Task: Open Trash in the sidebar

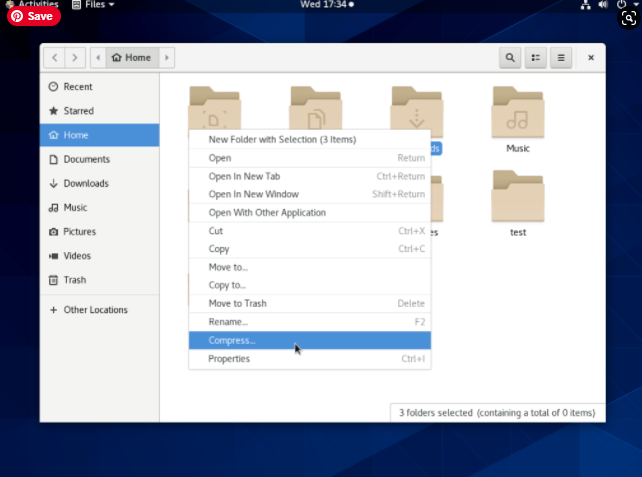Action: (x=99, y=280)
